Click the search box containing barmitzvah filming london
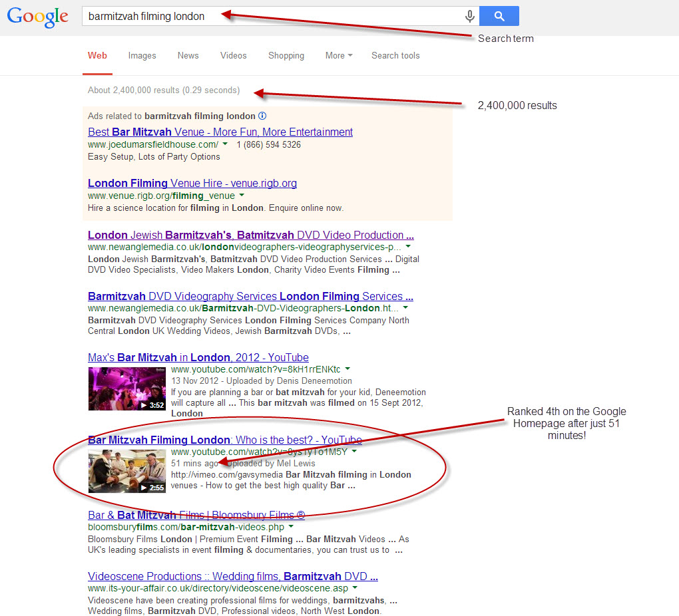The image size is (679, 616). (281, 16)
